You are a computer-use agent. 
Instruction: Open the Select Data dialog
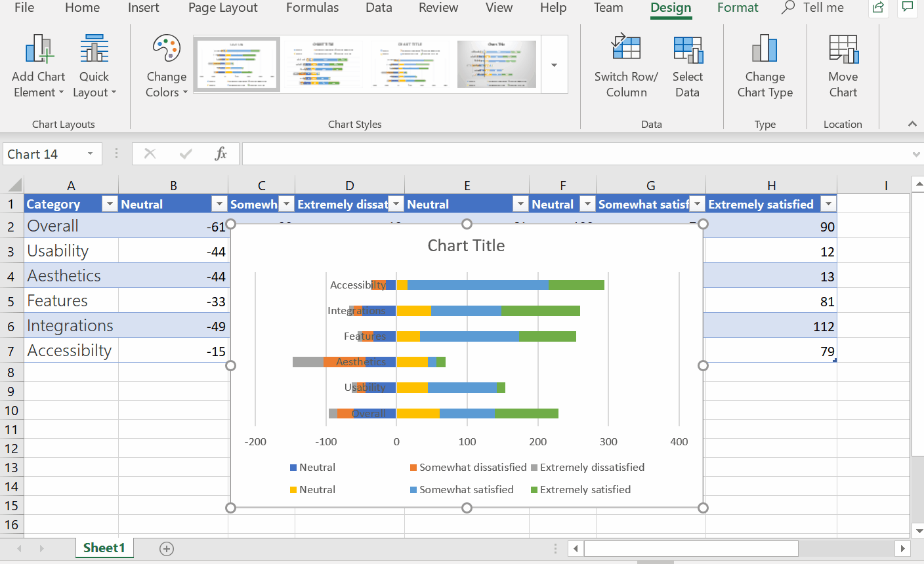click(x=687, y=67)
